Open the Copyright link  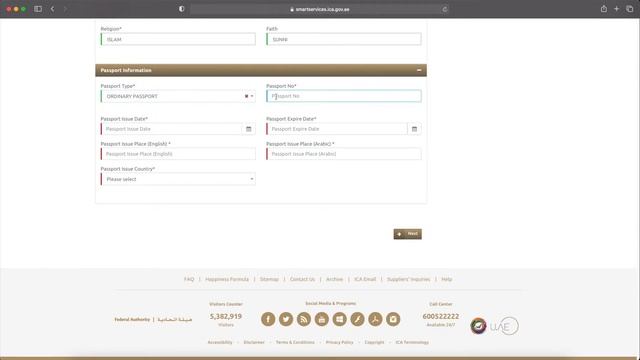pos(374,342)
